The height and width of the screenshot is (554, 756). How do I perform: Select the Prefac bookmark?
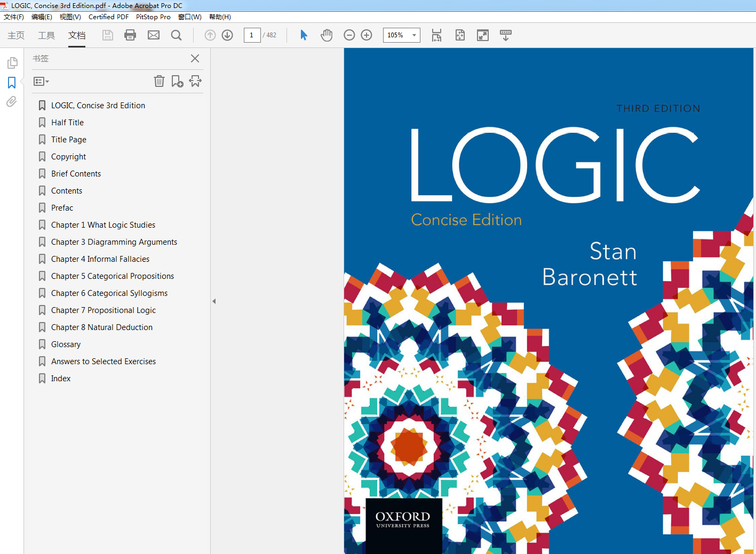click(x=62, y=208)
